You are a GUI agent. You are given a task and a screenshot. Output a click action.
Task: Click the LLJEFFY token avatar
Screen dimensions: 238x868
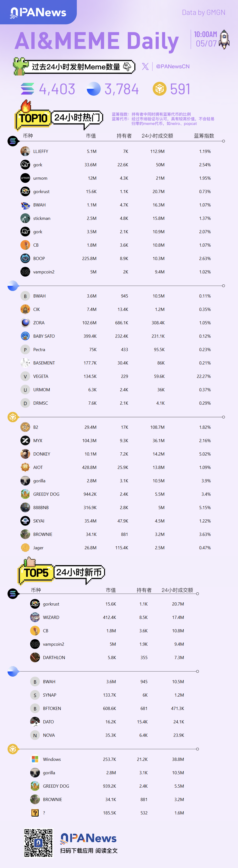point(25,151)
